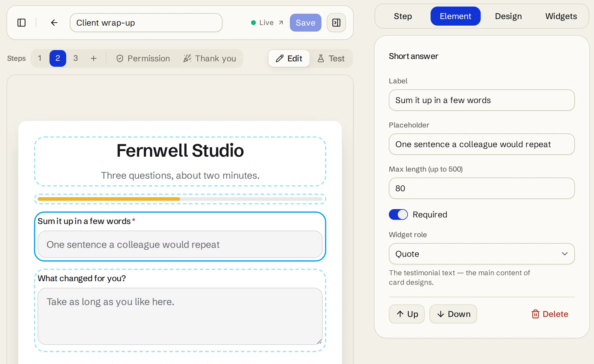Go to step 3
Image resolution: width=594 pixels, height=364 pixels.
(76, 58)
